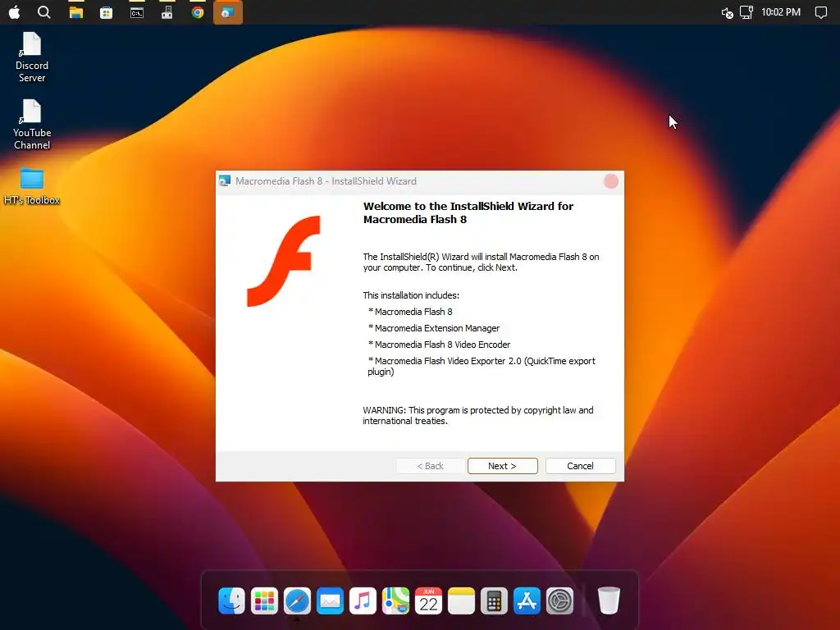Click the 'Welcome to the InstallShield Wizard' heading
840x630 pixels.
pyautogui.click(x=468, y=212)
